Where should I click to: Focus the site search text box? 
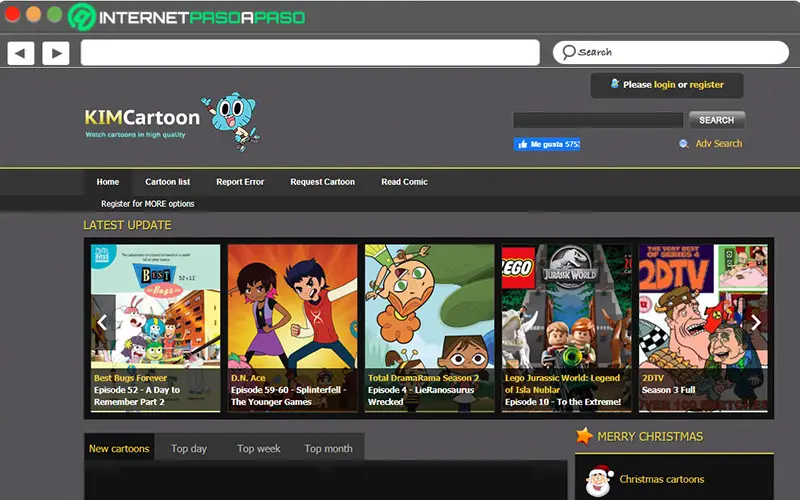(598, 120)
